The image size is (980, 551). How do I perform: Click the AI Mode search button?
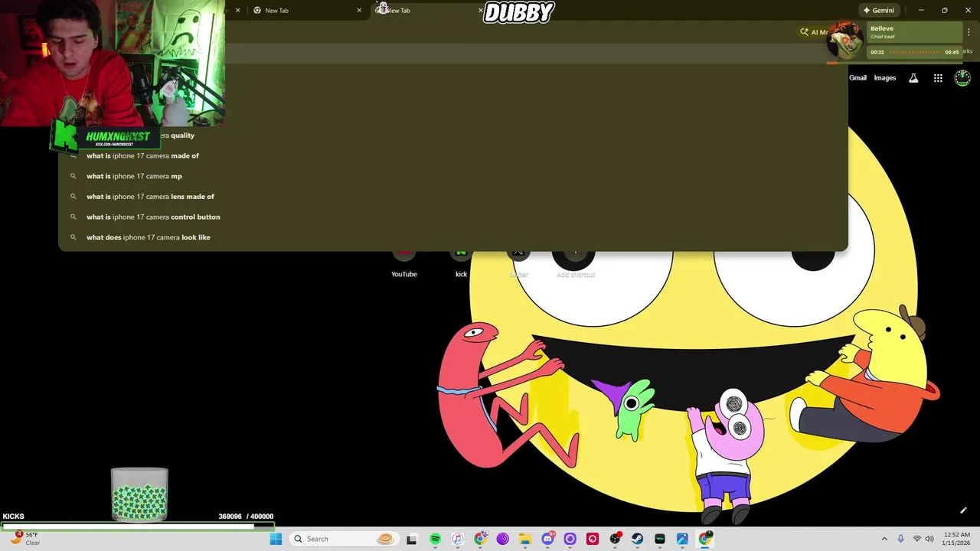[x=813, y=32]
